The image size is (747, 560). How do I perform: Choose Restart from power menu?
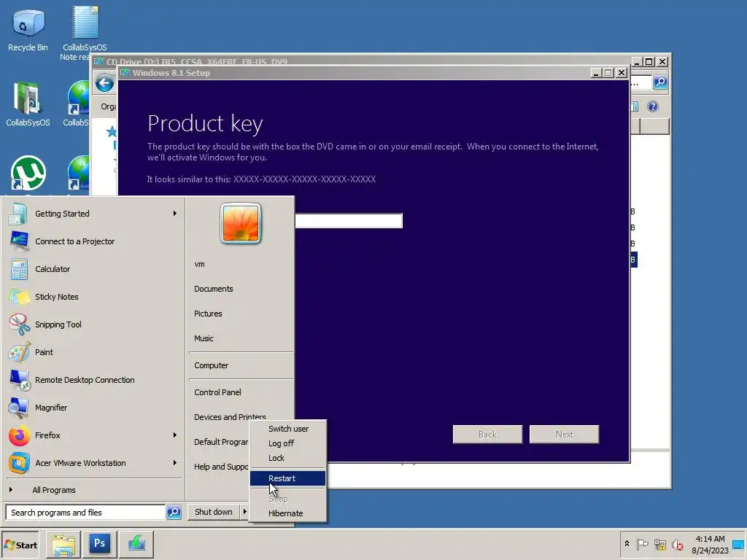tap(288, 478)
